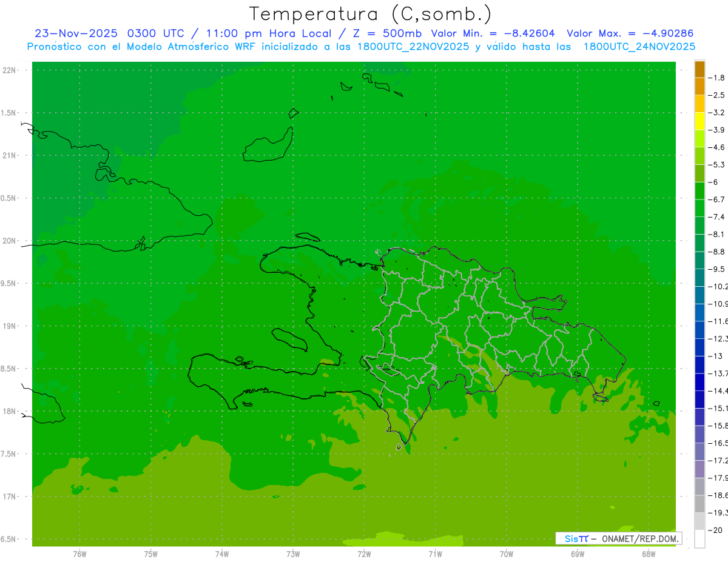
Task: Click the "Valor Min. = -8.42604" text
Action: tap(493, 33)
